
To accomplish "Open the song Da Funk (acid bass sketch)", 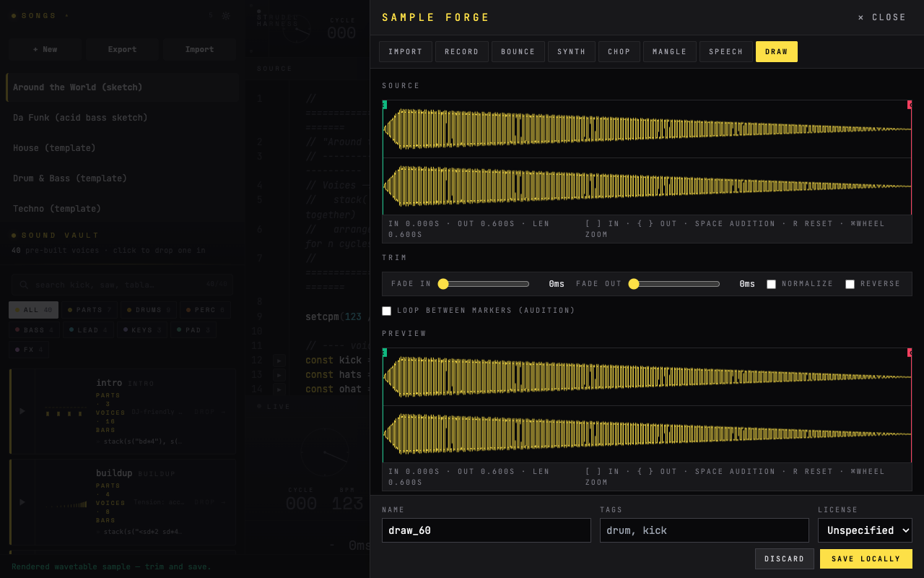I will click(x=122, y=118).
